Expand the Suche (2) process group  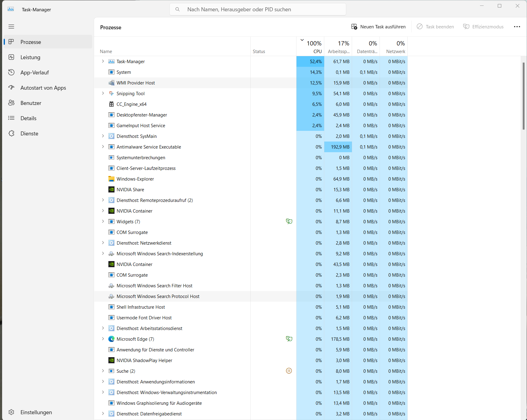pyautogui.click(x=103, y=371)
